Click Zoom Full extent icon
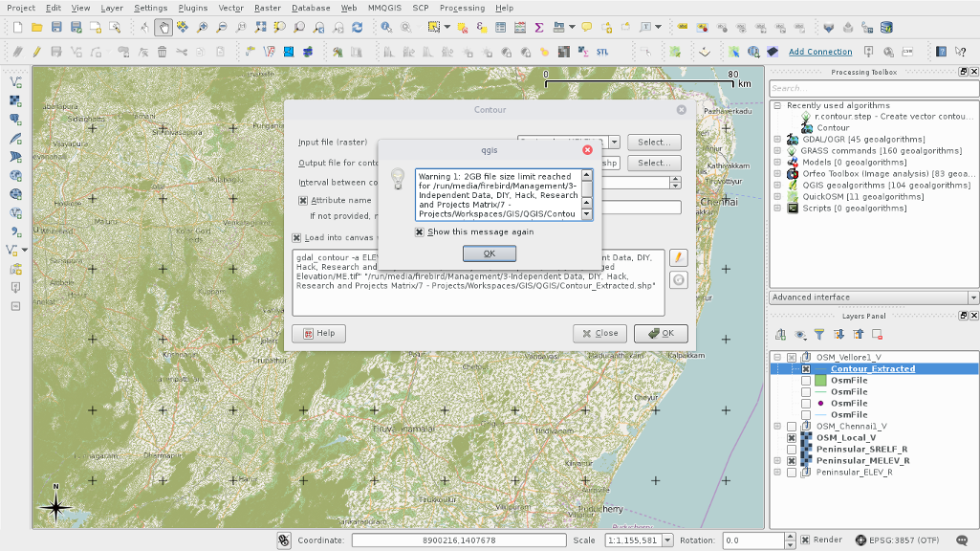The height and width of the screenshot is (551, 980). click(x=260, y=28)
